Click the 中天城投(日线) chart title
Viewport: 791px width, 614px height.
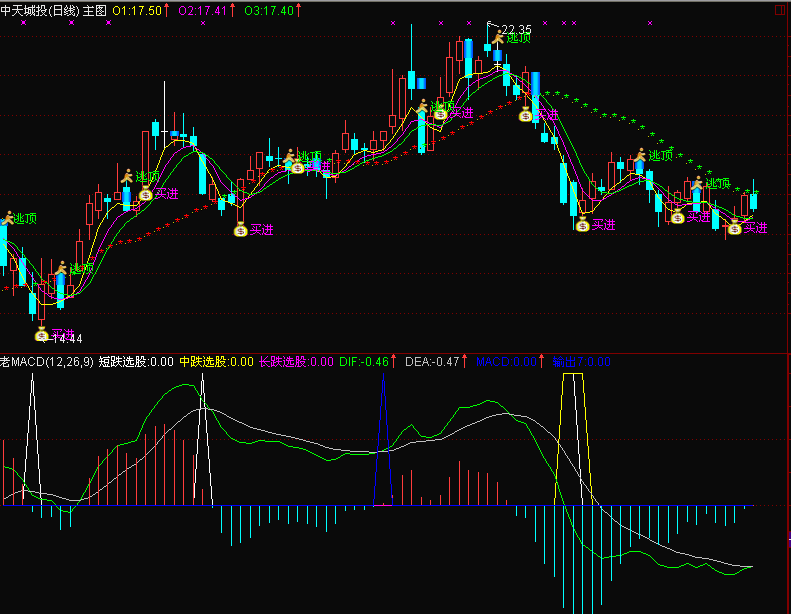coord(40,9)
